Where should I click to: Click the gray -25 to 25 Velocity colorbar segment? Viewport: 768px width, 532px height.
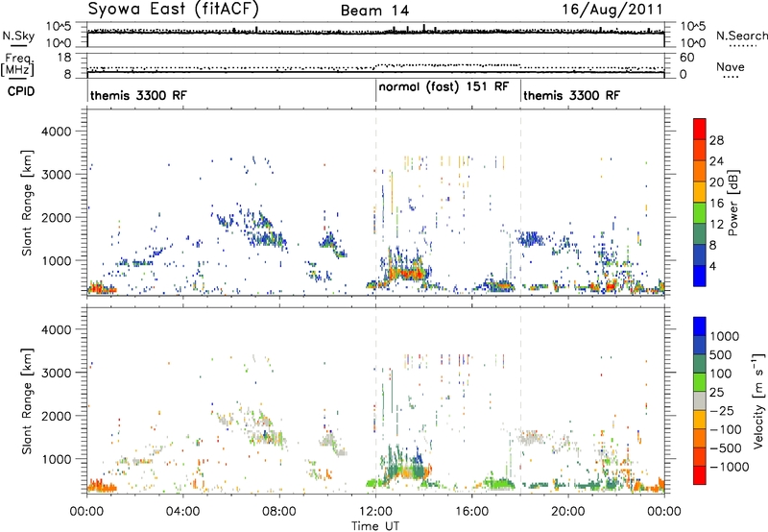pos(700,401)
